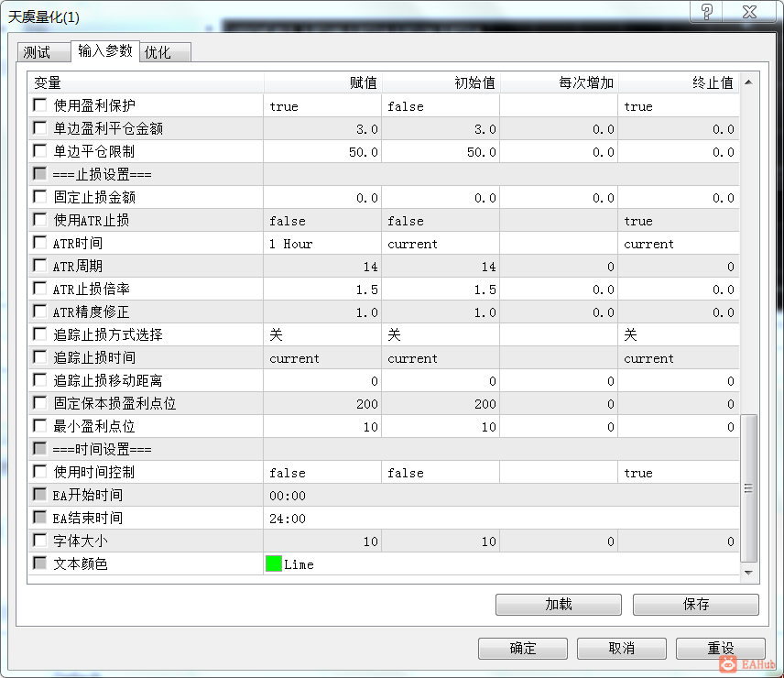The width and height of the screenshot is (784, 678).
Task: Tick the 最小盈利点位 checkbox
Action: (x=40, y=426)
